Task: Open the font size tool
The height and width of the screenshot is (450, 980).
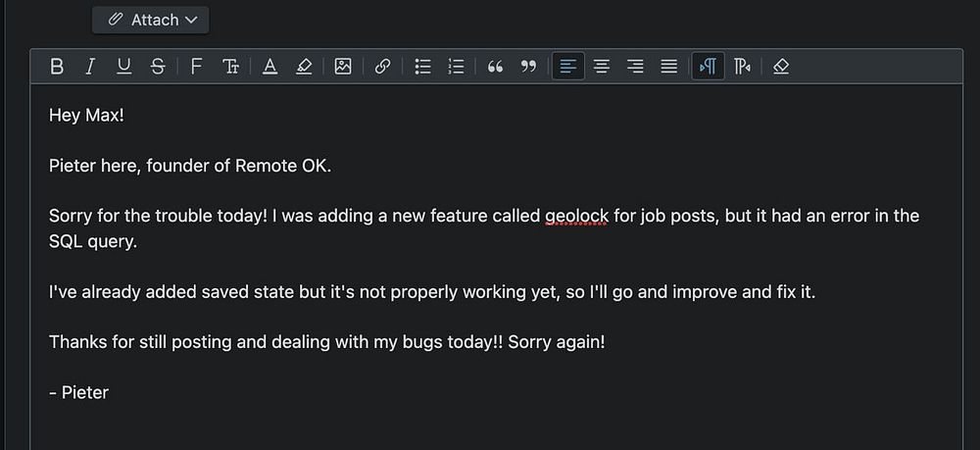Action: coord(230,67)
